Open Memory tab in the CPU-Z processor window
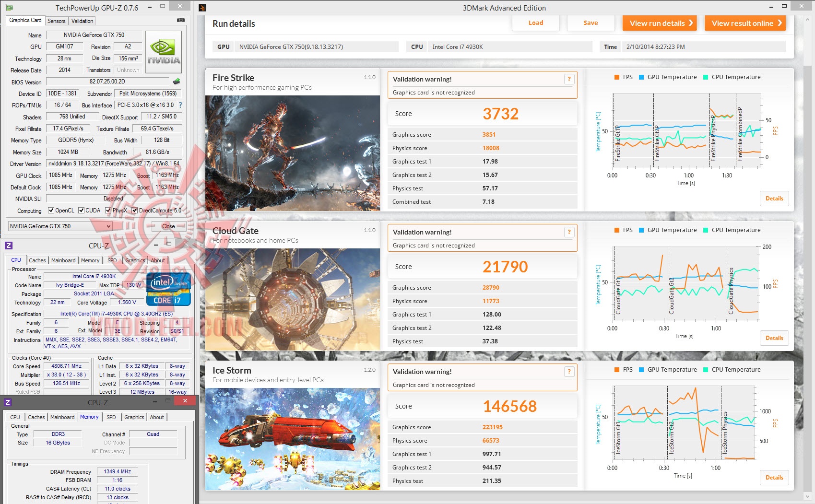 pos(90,260)
